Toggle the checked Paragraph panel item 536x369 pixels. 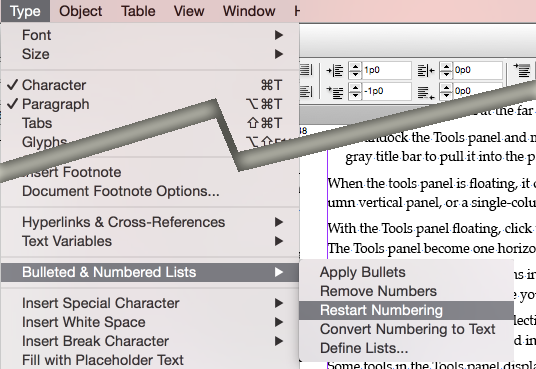150,104
